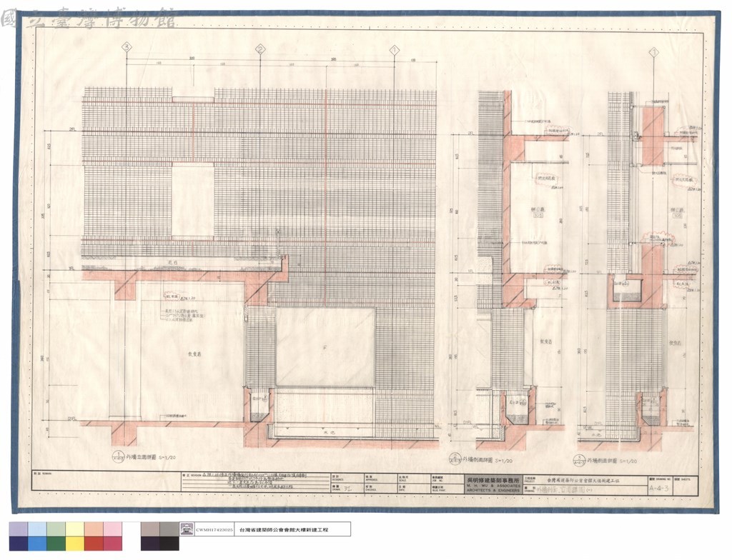Click the light green swatch on the color chart
732x560 pixels.
tap(56, 529)
